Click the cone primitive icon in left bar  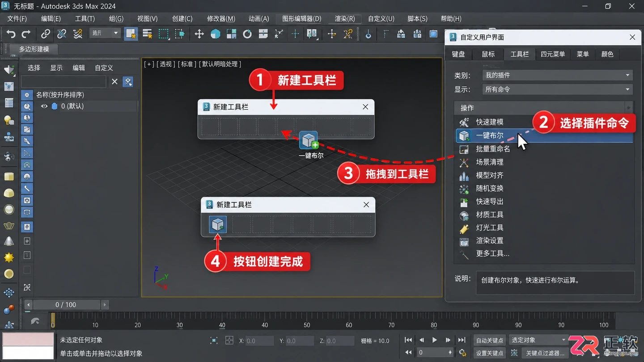coord(9,242)
